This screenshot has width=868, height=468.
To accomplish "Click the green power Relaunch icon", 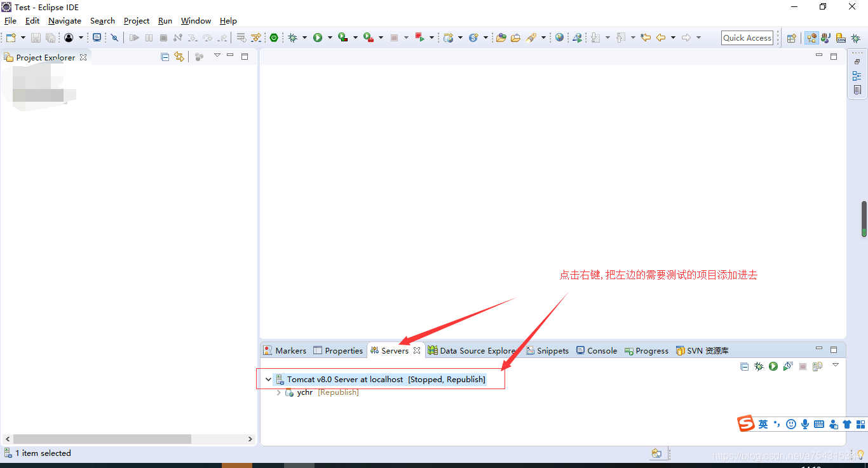I will click(274, 38).
